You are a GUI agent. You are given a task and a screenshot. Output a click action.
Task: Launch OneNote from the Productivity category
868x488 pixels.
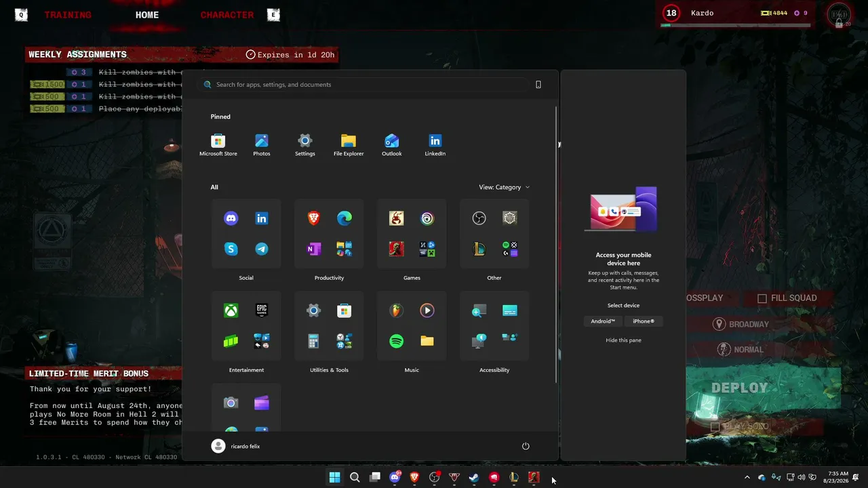[314, 249]
